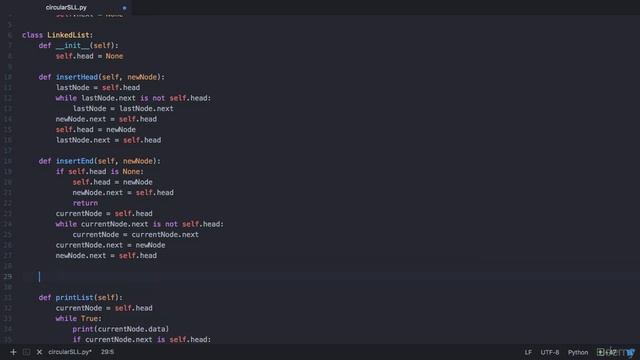Click the modified dot on circularSLL.py tab
640x360 pixels.
(124, 8)
